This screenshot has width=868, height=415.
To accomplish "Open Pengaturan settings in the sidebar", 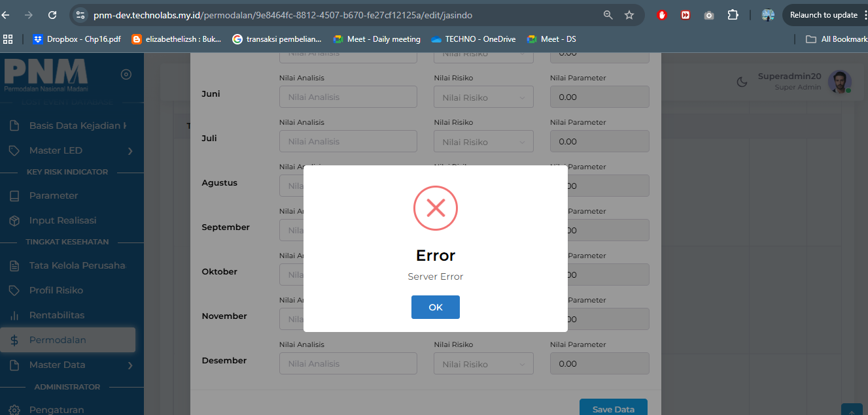I will [x=56, y=410].
